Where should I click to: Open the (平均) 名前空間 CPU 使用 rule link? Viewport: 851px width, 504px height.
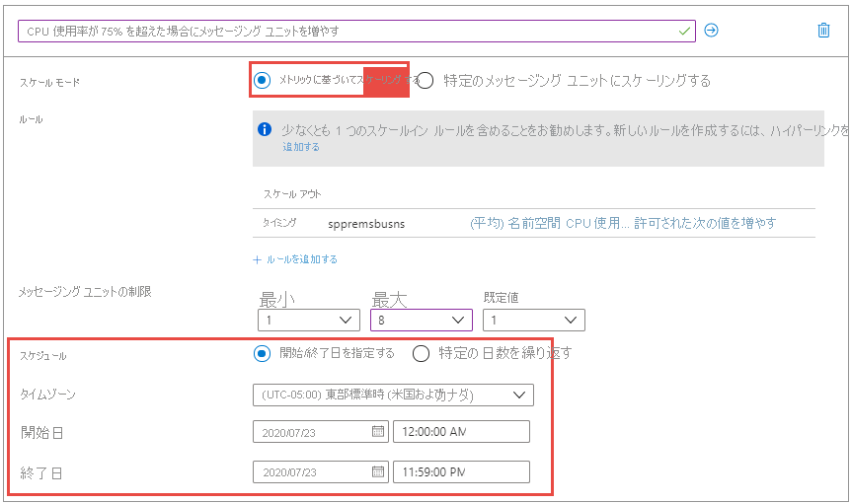(x=623, y=223)
